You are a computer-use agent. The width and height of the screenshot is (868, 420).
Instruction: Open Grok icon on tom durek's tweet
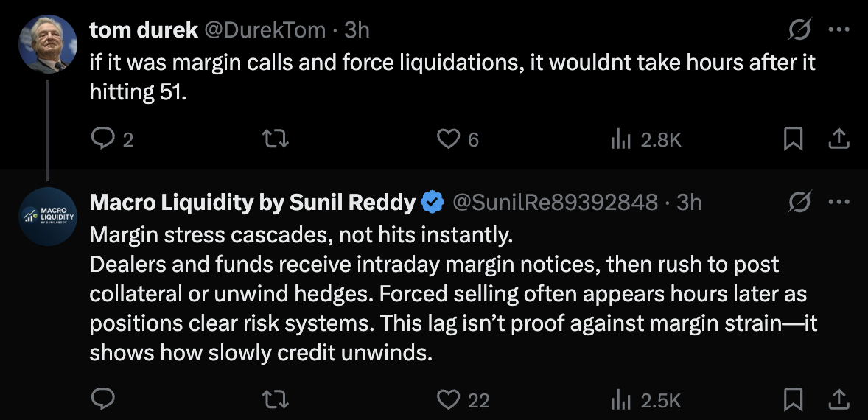(800, 29)
